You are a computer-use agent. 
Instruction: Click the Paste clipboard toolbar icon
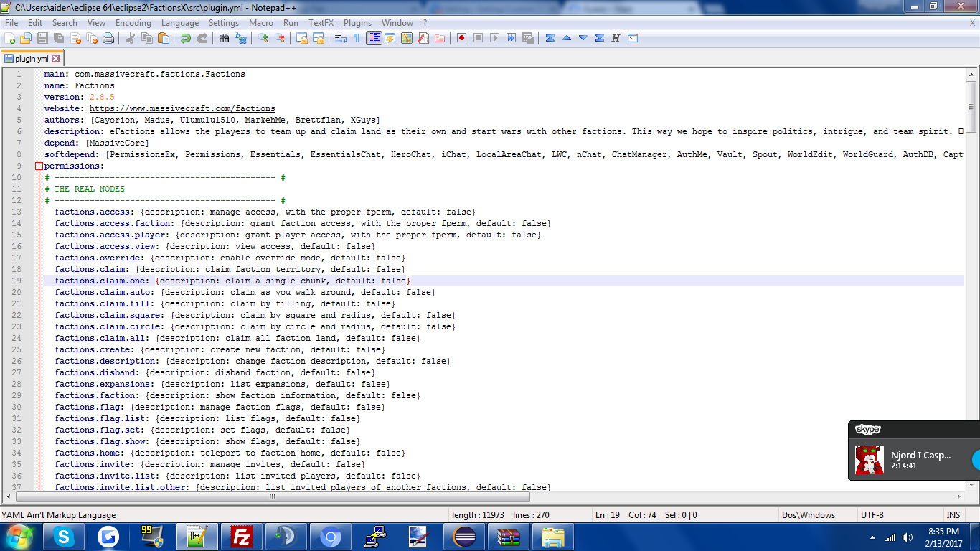click(x=164, y=38)
